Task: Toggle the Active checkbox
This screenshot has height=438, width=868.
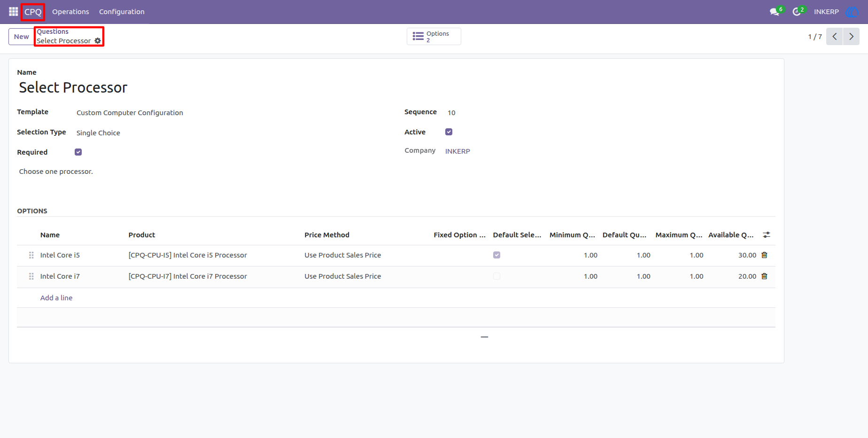Action: (x=449, y=132)
